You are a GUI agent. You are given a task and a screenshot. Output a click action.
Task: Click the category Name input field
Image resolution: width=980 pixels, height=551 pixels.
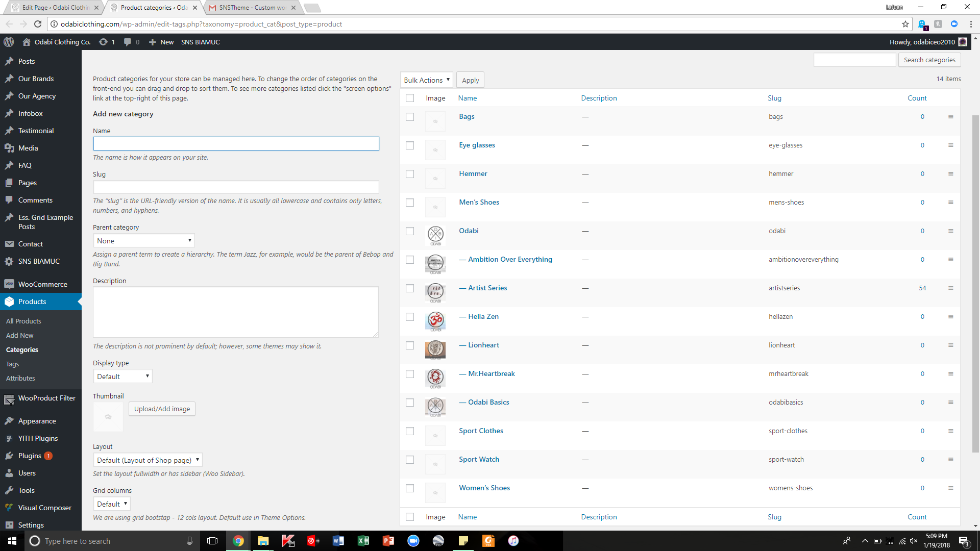click(x=236, y=144)
